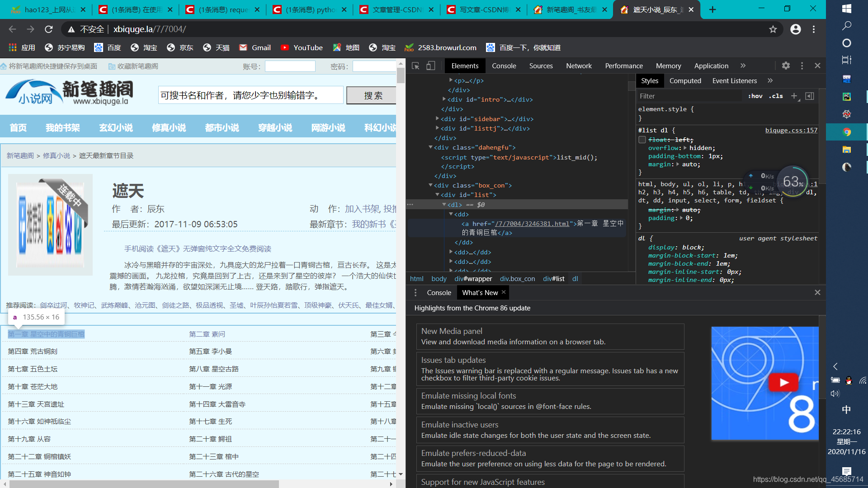Open the 应用 apps bookmark
868x488 pixels.
coord(22,48)
